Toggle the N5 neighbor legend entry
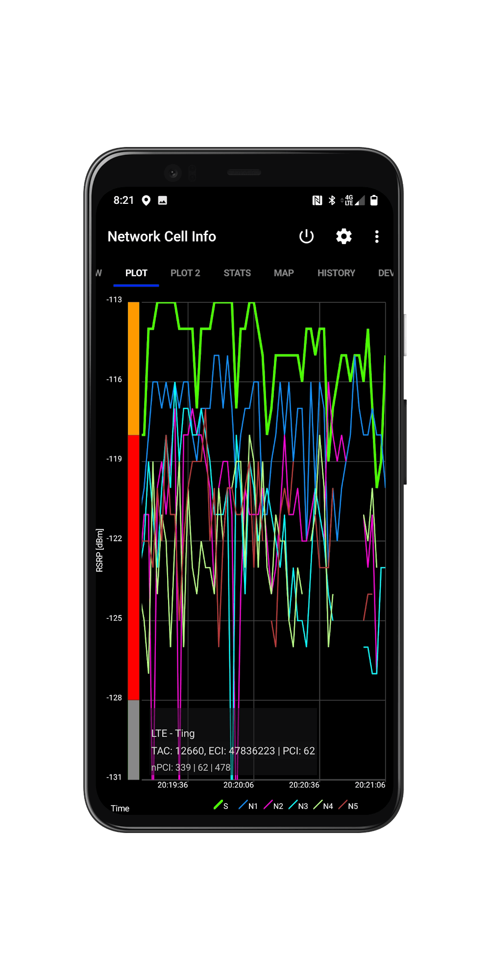 point(348,806)
